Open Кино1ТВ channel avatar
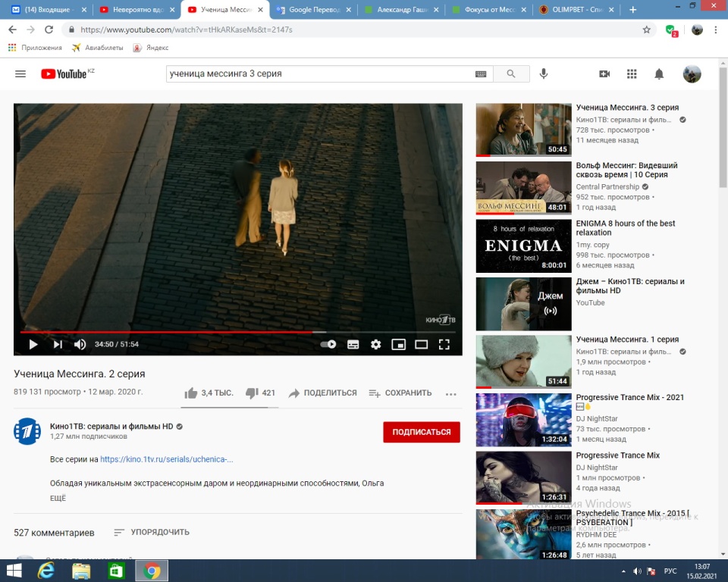Image resolution: width=728 pixels, height=582 pixels. (x=27, y=431)
